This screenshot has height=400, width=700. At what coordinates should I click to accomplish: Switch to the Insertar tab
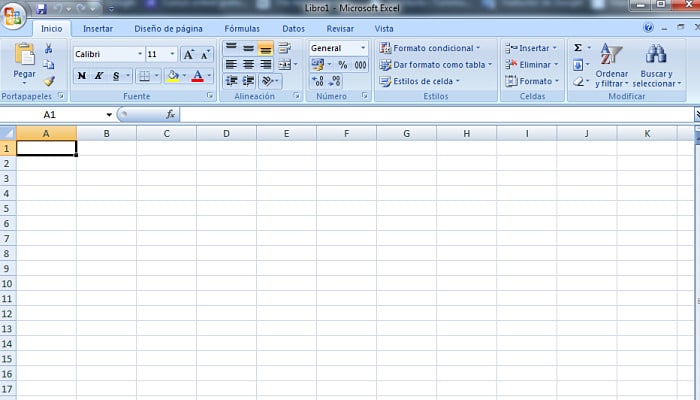98,29
